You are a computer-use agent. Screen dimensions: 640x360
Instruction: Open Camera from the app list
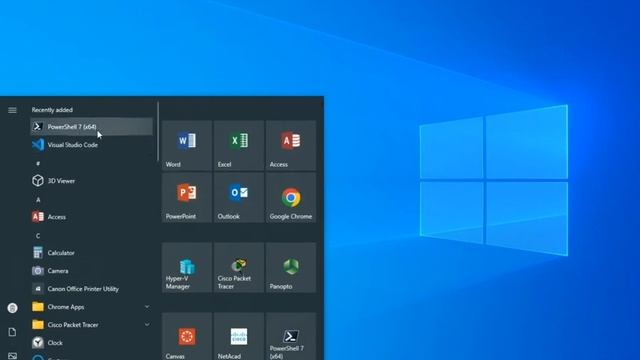(91, 271)
